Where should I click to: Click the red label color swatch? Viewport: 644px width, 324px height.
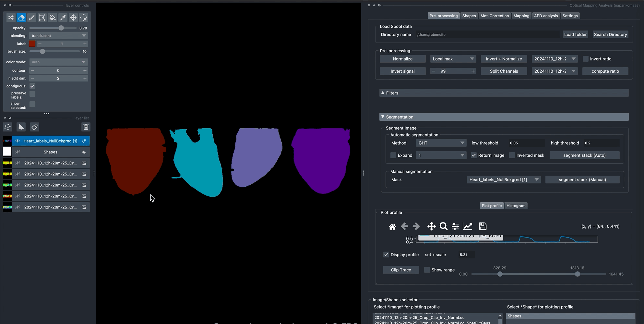point(32,44)
